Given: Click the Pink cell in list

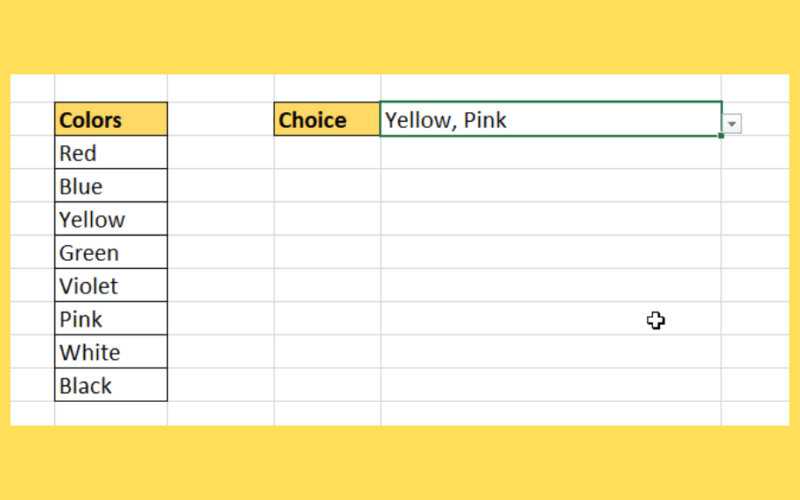Looking at the screenshot, I should (111, 318).
